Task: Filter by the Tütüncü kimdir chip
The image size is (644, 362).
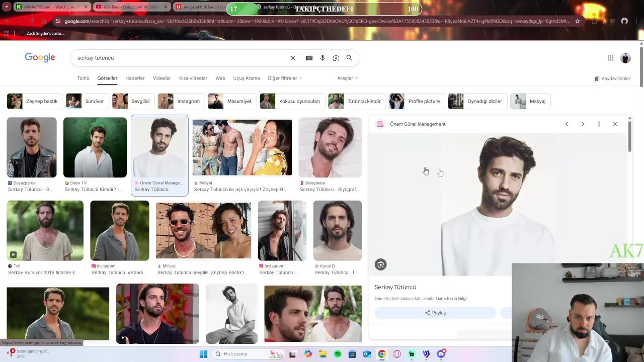Action: (x=357, y=101)
